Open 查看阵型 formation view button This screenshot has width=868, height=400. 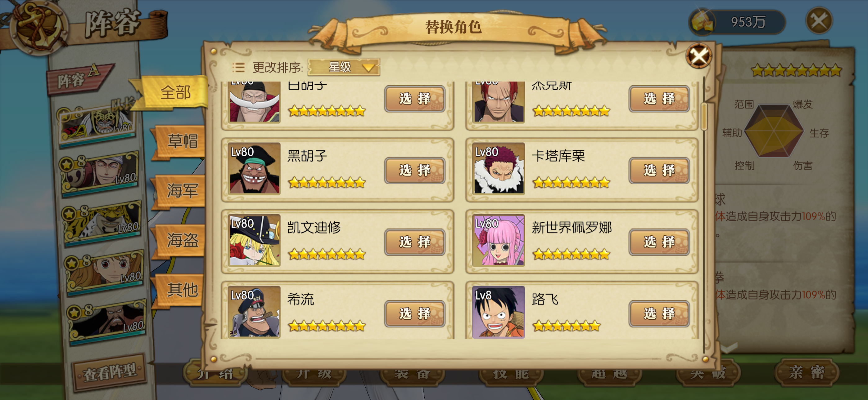point(110,373)
